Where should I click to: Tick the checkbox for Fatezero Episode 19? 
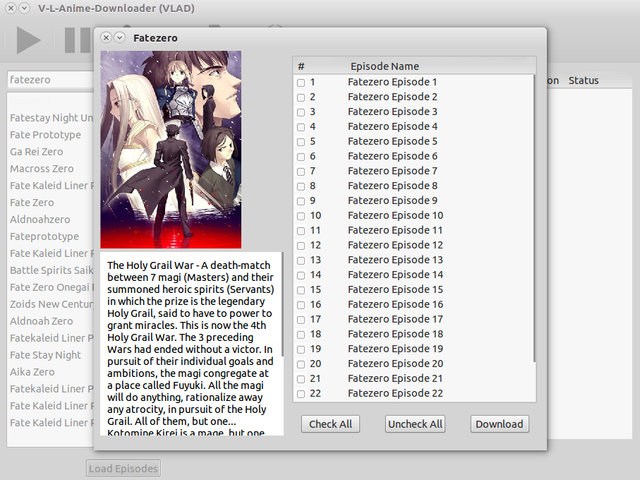[x=301, y=349]
